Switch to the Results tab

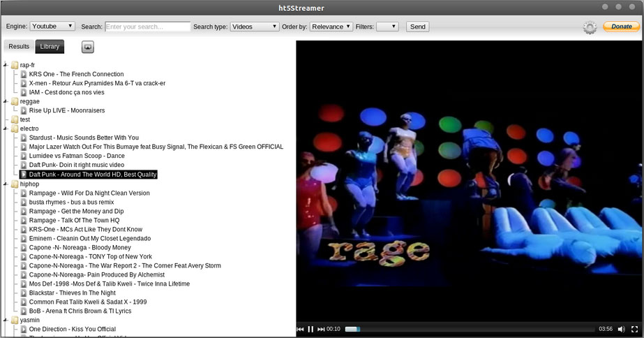point(19,47)
